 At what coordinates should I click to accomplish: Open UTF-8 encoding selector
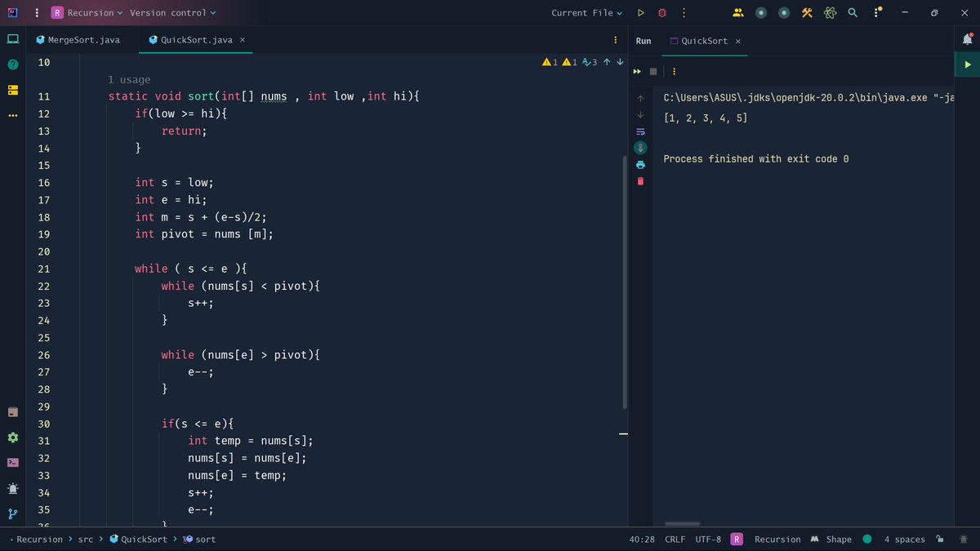pos(708,539)
